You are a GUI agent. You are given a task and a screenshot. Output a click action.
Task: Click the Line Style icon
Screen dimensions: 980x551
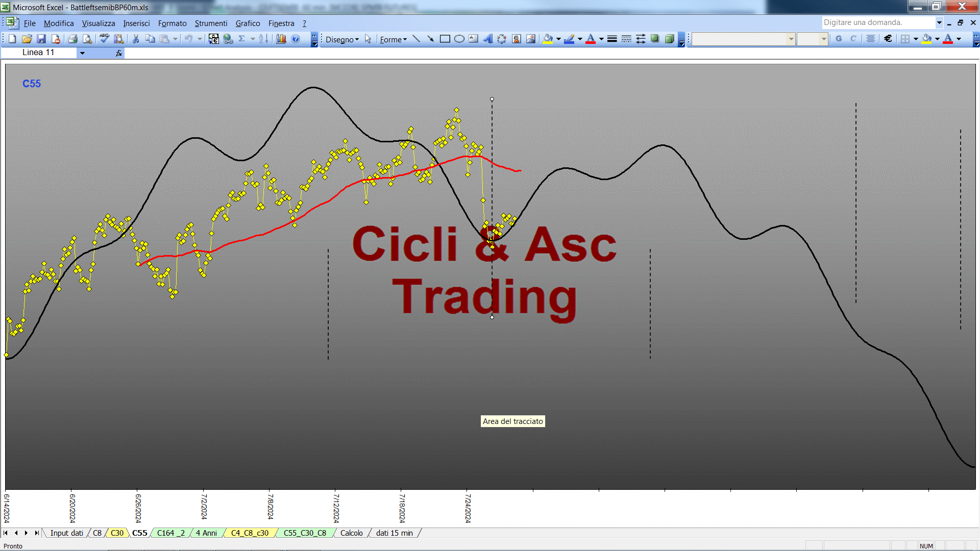612,39
